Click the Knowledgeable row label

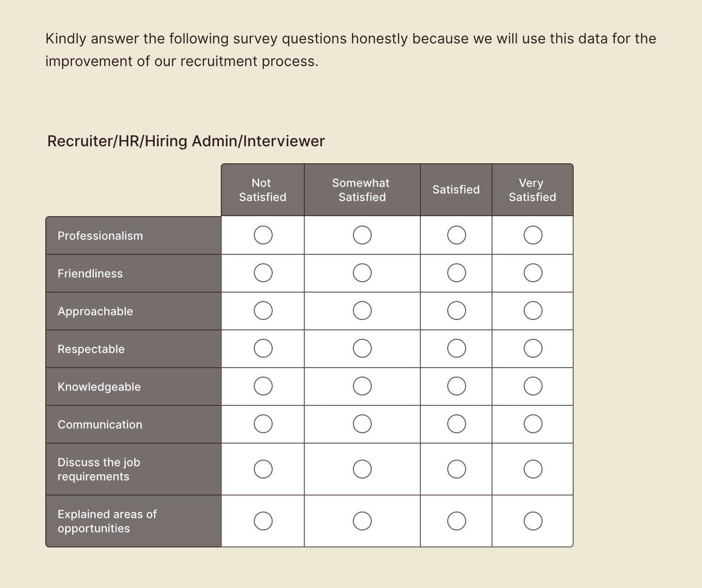(x=99, y=387)
